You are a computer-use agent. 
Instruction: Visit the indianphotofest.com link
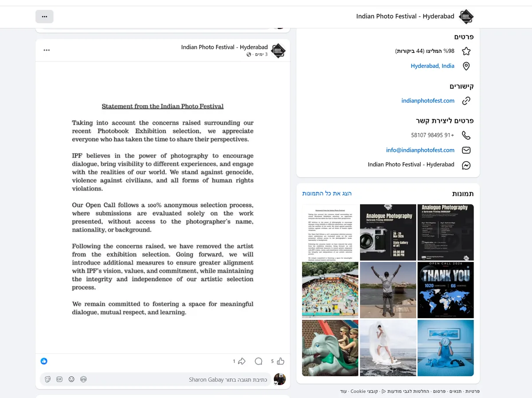pos(428,101)
